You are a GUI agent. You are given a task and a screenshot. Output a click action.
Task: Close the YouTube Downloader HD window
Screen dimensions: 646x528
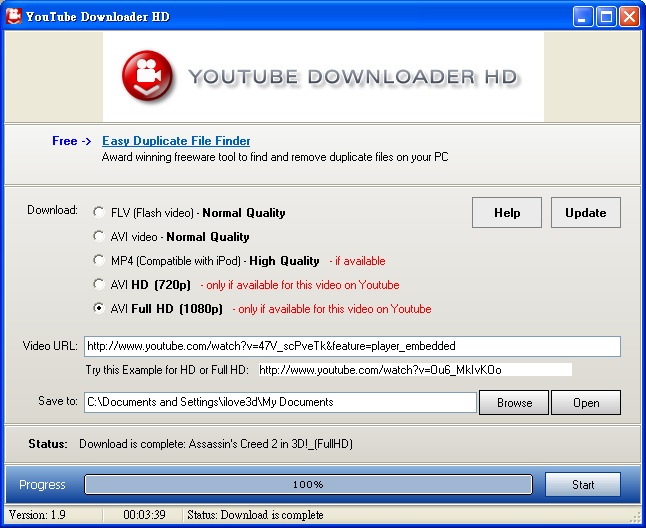(x=629, y=17)
